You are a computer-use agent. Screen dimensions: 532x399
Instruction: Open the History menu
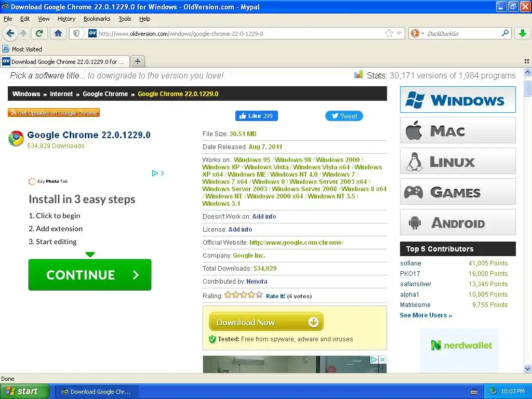click(66, 19)
